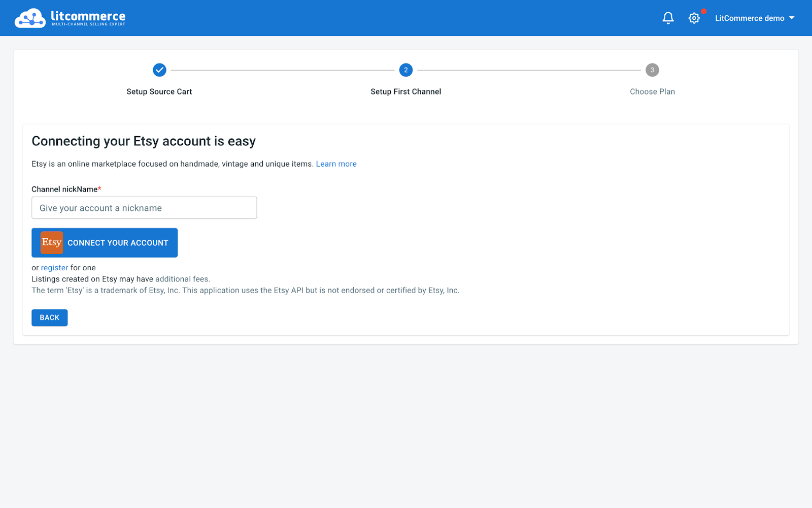Screen dimensions: 812x508
Task: Open the notifications bell
Action: coord(668,18)
